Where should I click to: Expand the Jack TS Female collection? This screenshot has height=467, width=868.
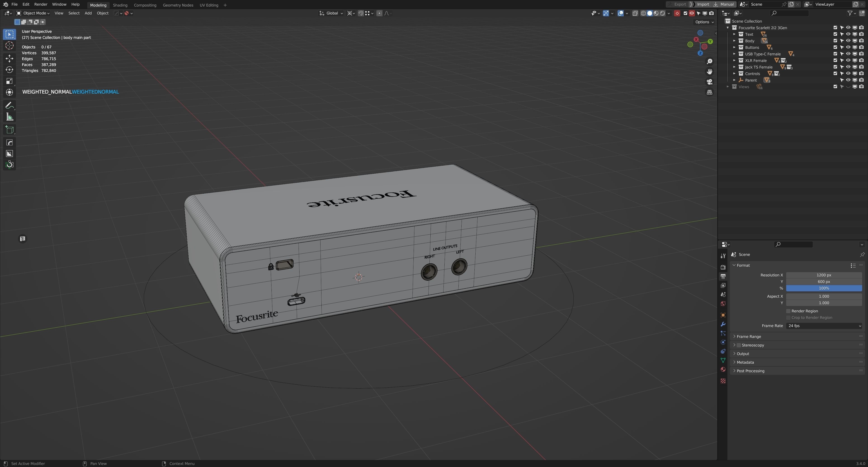(x=734, y=67)
